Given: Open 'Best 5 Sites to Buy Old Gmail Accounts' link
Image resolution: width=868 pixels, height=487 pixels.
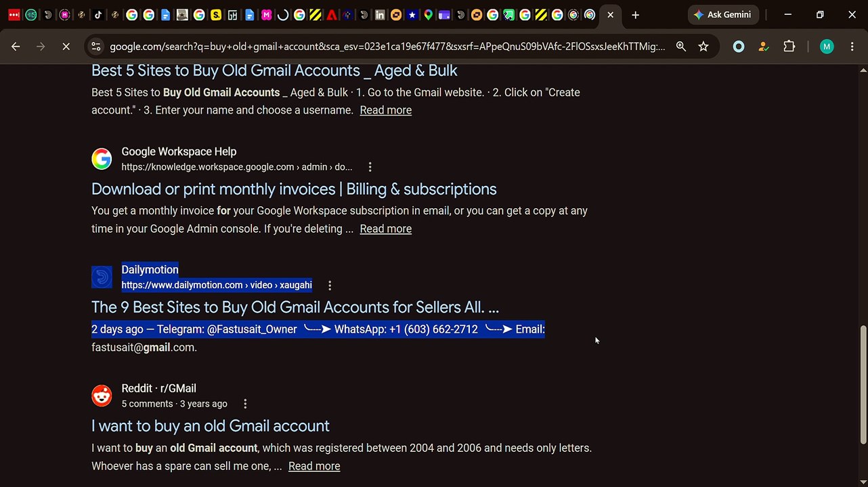Looking at the screenshot, I should pyautogui.click(x=274, y=70).
